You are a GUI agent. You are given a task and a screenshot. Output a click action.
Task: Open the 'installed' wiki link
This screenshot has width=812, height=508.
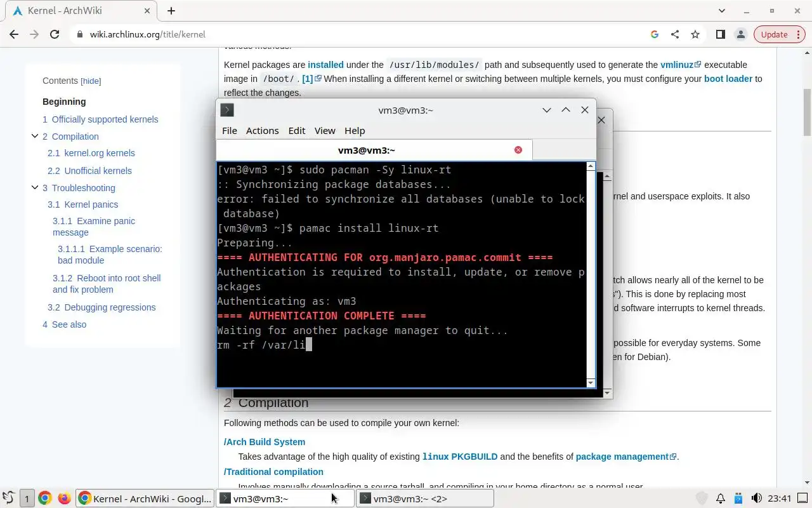tap(325, 65)
